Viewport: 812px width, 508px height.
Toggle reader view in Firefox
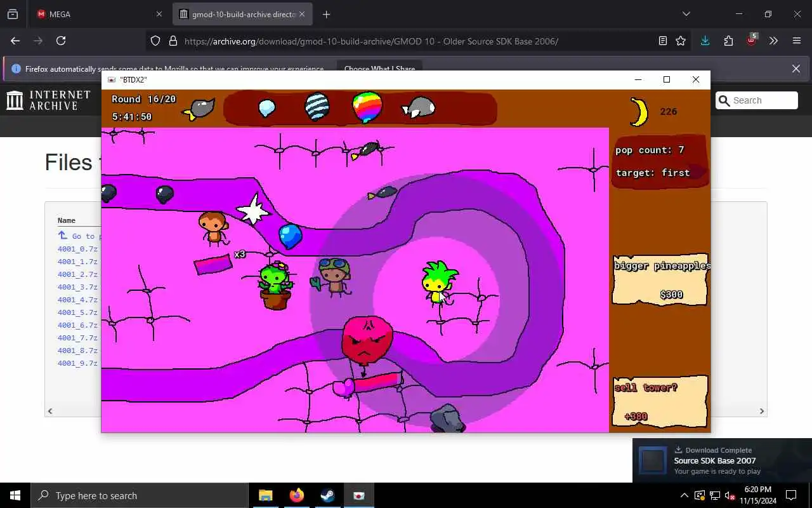point(662,41)
